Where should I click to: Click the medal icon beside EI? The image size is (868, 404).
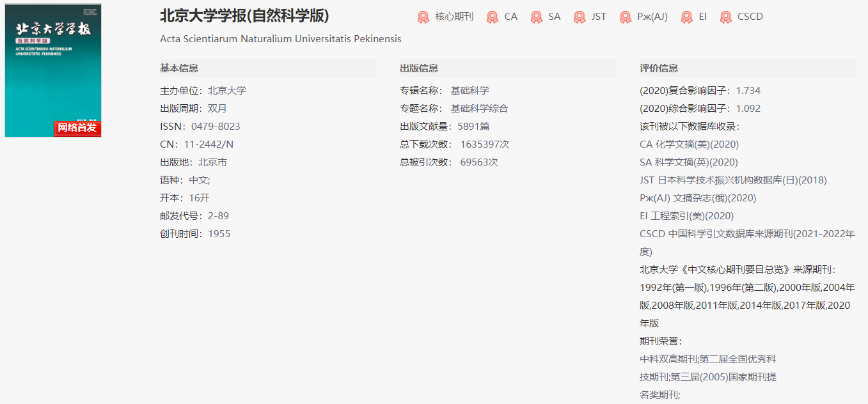pos(686,17)
